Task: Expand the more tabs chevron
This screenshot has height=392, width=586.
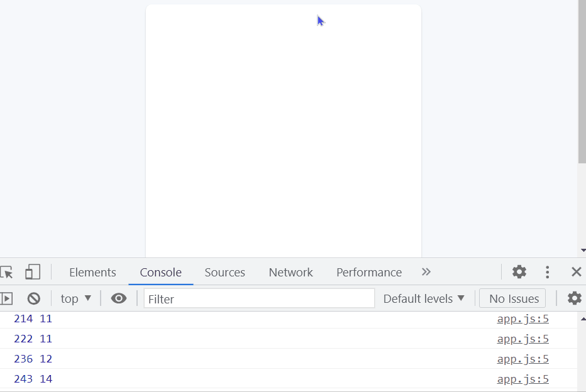Action: coord(426,272)
